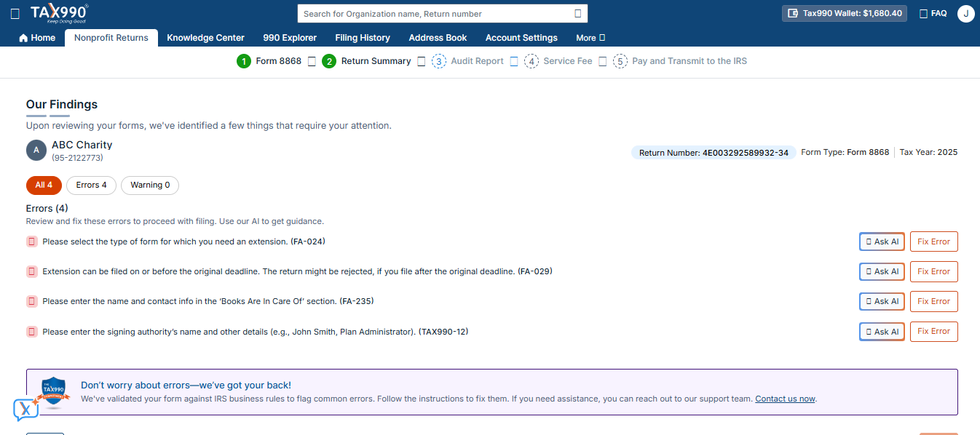Click the error icon for FA-235
This screenshot has height=435, width=980.
32,301
